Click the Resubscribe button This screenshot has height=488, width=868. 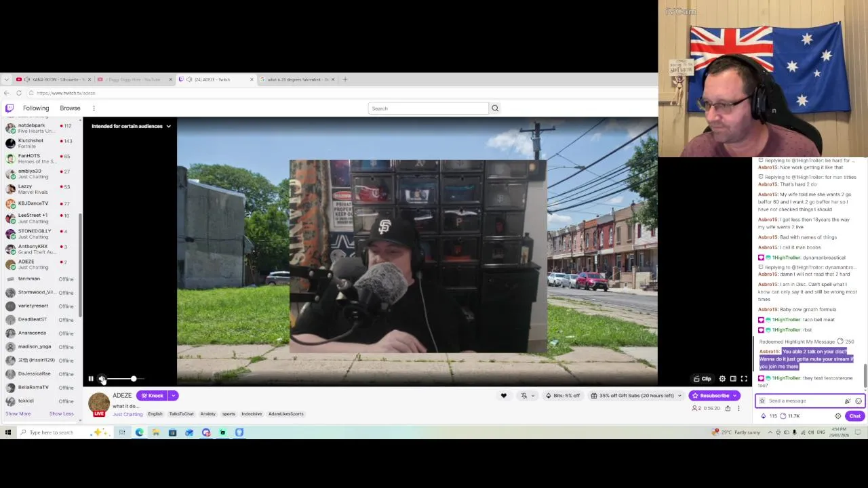click(x=714, y=396)
